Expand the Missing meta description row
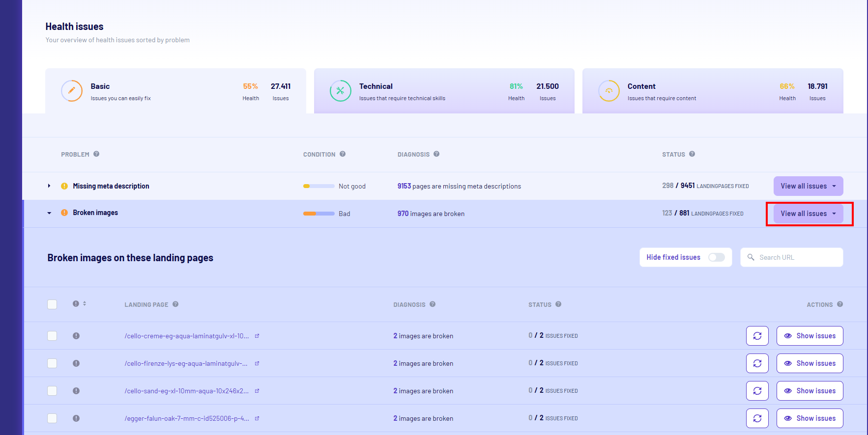The height and width of the screenshot is (435, 868). 49,186
